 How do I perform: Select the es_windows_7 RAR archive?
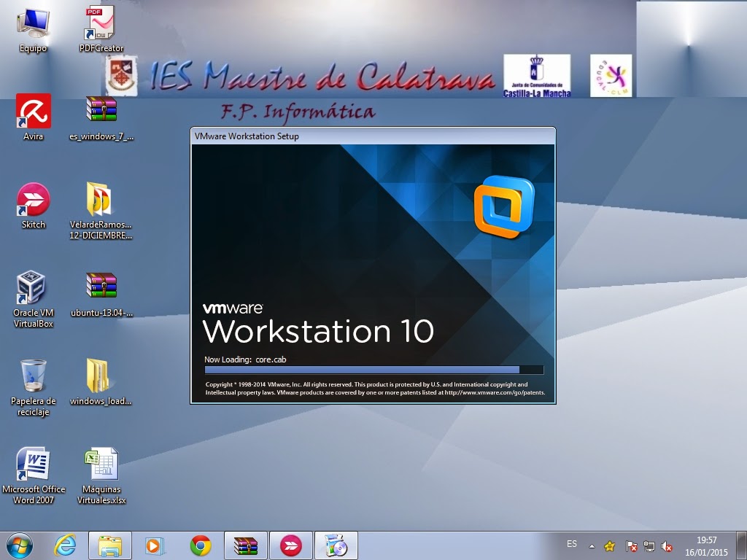101,118
